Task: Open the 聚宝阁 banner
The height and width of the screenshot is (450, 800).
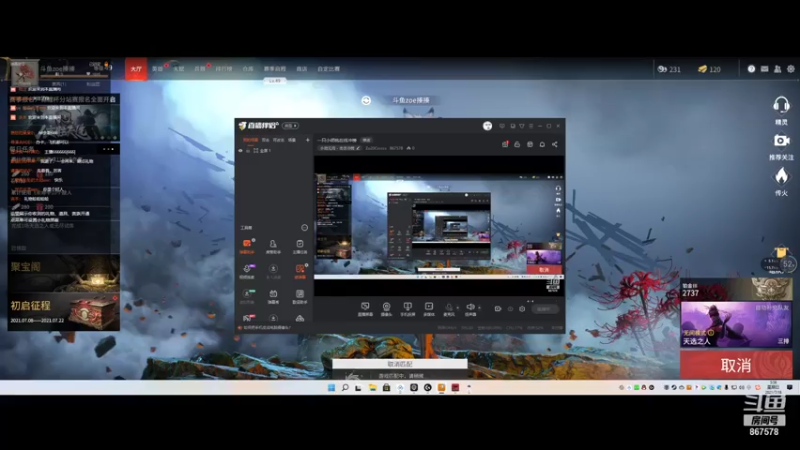Action: 64,273
